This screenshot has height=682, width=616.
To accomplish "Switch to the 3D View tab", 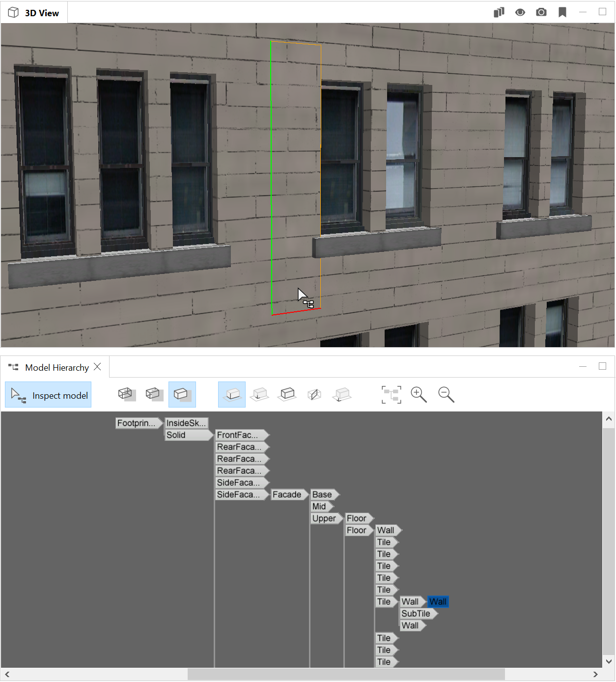I will click(33, 12).
